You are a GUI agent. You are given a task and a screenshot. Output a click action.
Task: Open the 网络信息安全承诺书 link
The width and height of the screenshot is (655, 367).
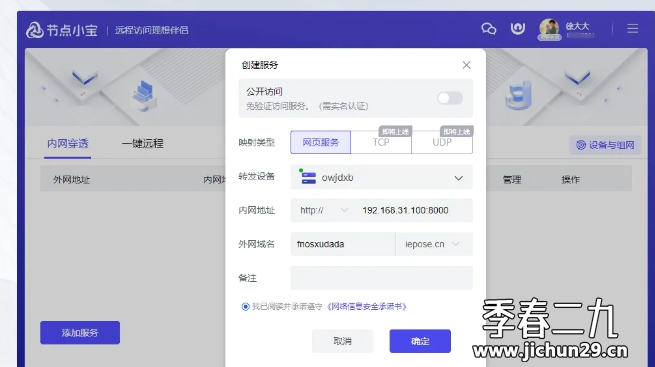coord(366,307)
